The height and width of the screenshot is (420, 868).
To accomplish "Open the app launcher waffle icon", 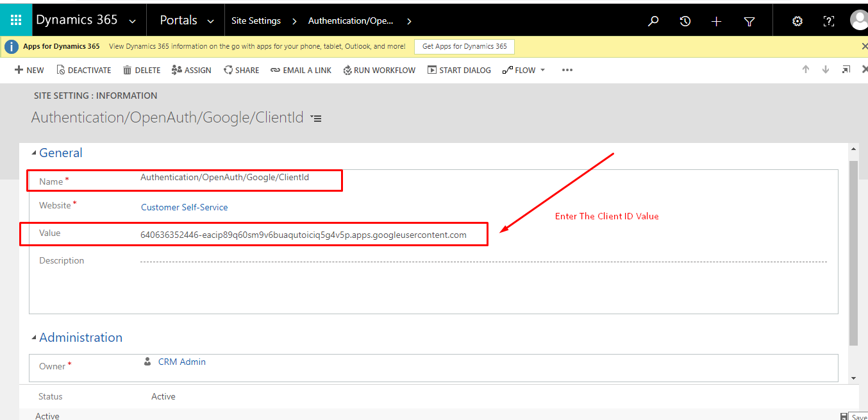I will tap(16, 21).
